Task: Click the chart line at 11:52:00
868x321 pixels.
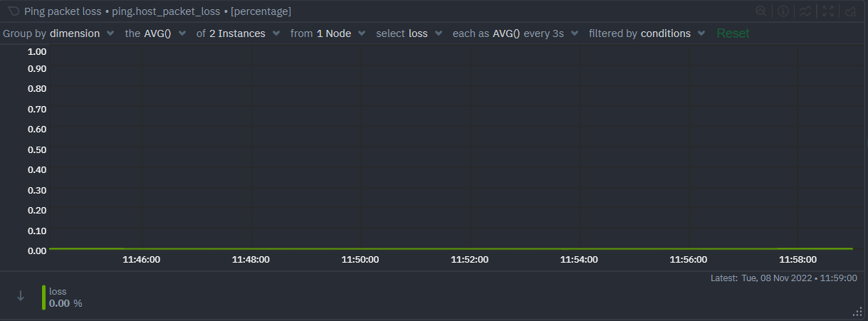Action: (469, 248)
